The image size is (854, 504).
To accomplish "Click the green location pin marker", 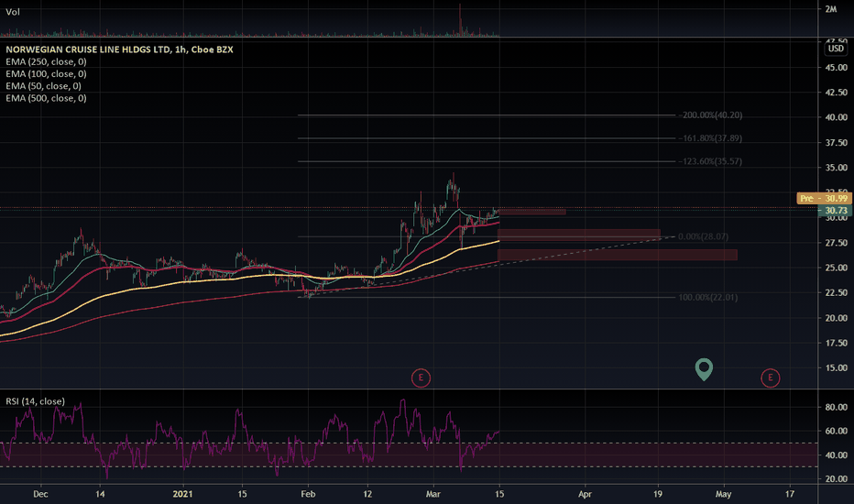I will pyautogui.click(x=704, y=369).
